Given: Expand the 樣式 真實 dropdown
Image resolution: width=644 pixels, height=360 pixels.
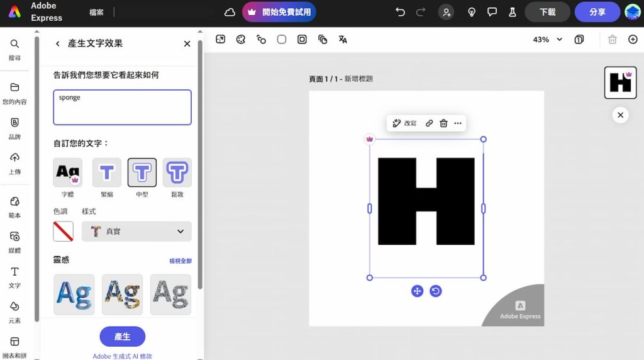Looking at the screenshot, I should (x=136, y=232).
